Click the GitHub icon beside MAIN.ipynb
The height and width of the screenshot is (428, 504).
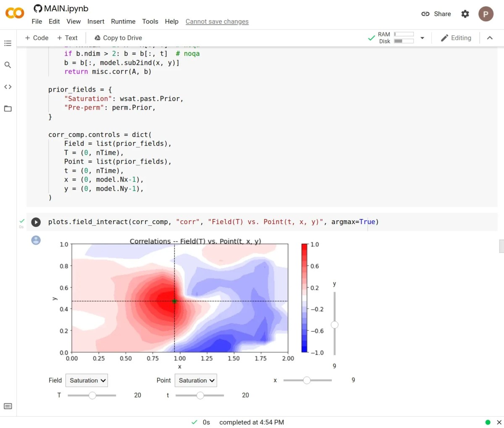click(x=38, y=8)
